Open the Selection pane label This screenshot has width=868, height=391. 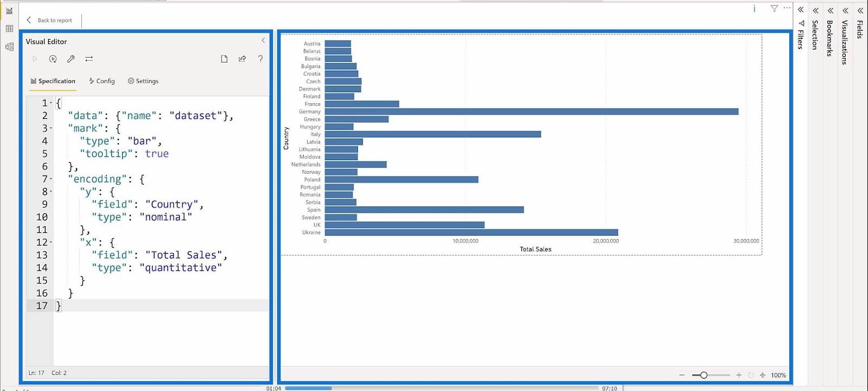tap(815, 35)
